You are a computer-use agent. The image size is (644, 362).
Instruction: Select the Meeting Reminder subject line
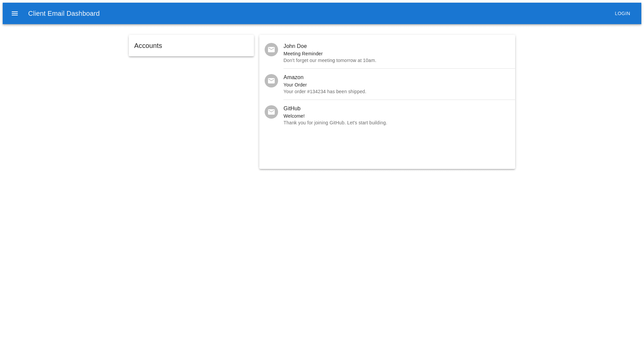tap(303, 54)
